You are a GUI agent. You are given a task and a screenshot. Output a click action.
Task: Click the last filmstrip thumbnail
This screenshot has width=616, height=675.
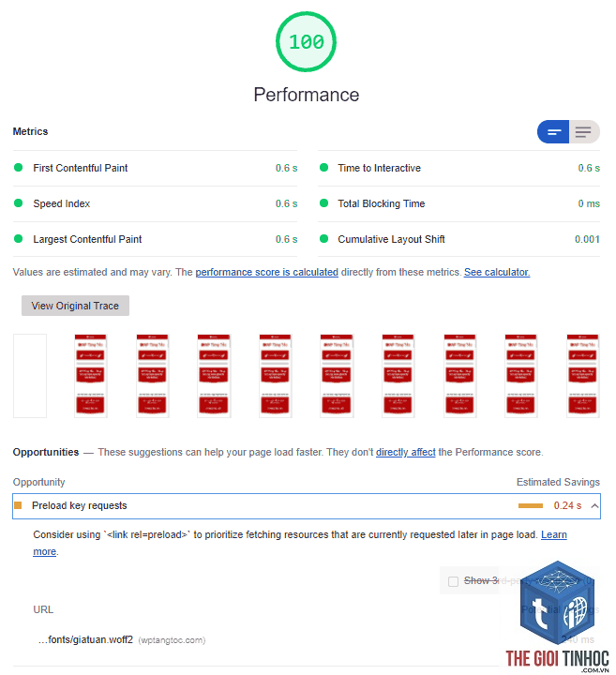(583, 376)
